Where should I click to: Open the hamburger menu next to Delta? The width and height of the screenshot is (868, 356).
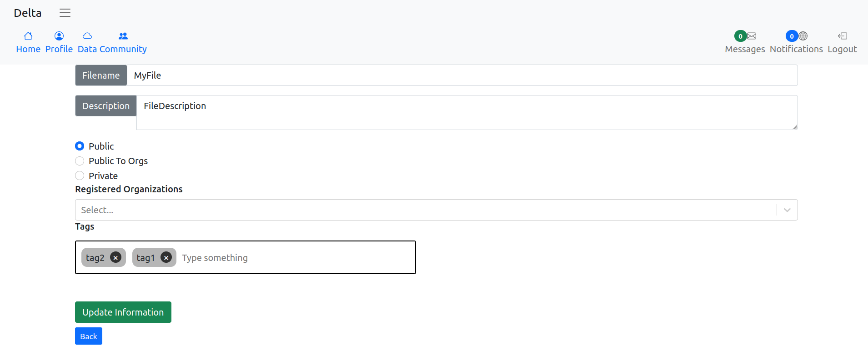(x=65, y=13)
